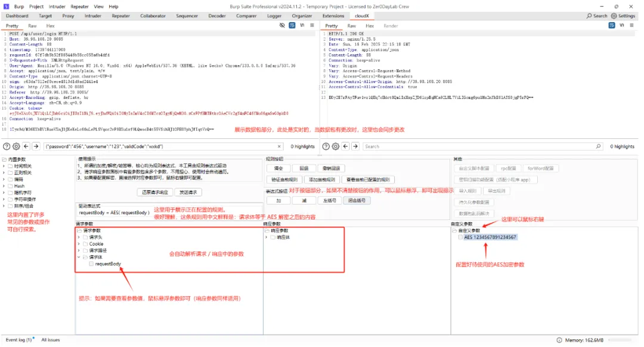644x347 pixels.
Task: Click the 左括号 button
Action: pos(329,200)
